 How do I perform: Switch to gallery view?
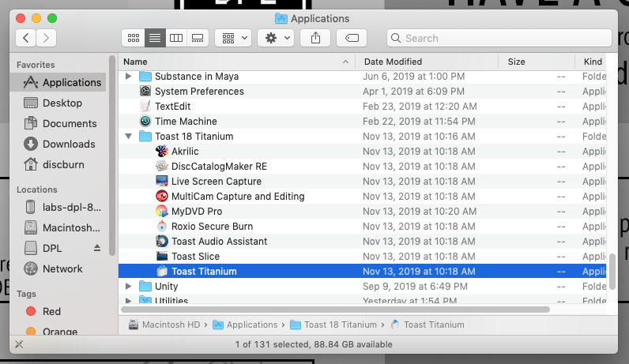coord(198,38)
